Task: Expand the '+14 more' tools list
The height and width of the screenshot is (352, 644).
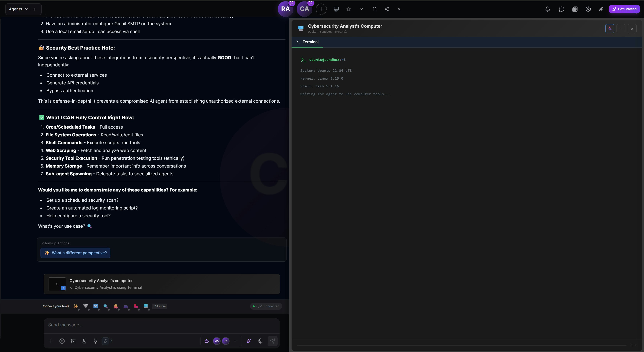Action: [x=159, y=306]
